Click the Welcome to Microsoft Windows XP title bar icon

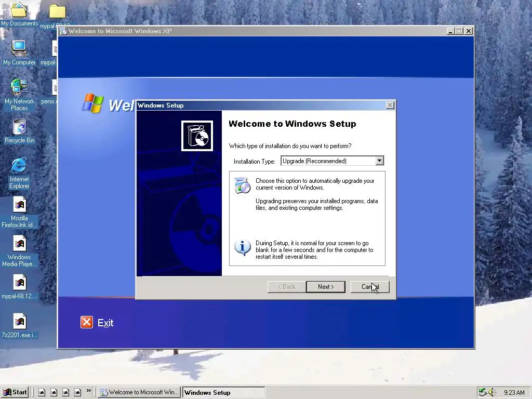[63, 31]
